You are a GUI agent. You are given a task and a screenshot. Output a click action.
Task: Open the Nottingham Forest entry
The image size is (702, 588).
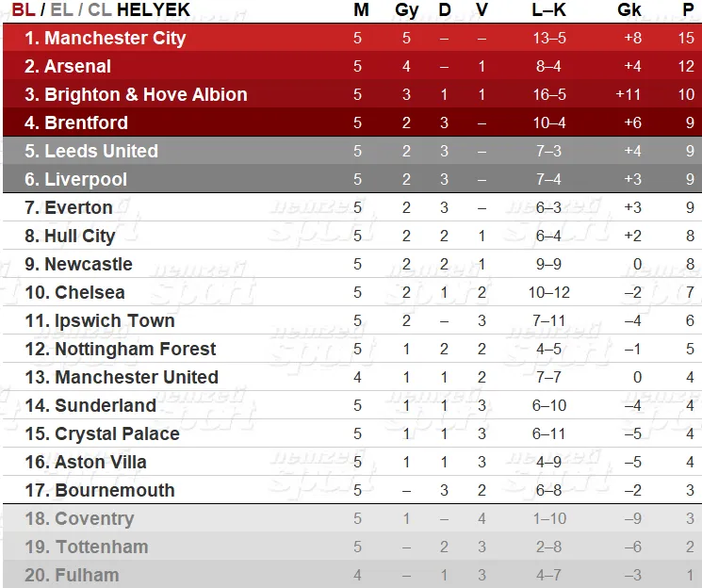point(121,350)
